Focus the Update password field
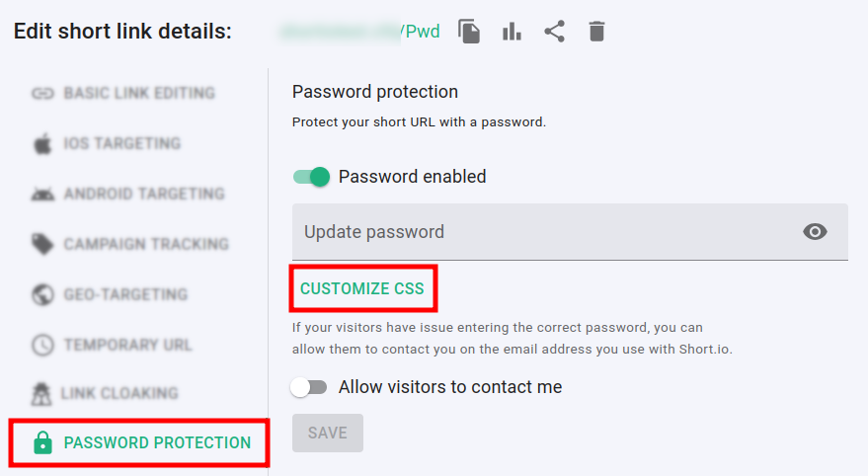868x476 pixels. tap(543, 232)
